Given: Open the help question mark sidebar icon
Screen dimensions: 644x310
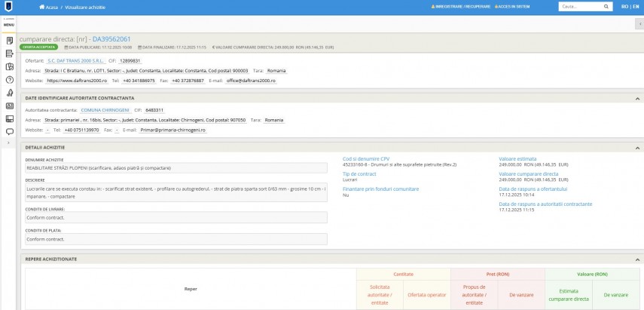Looking at the screenshot, I should coord(9,79).
